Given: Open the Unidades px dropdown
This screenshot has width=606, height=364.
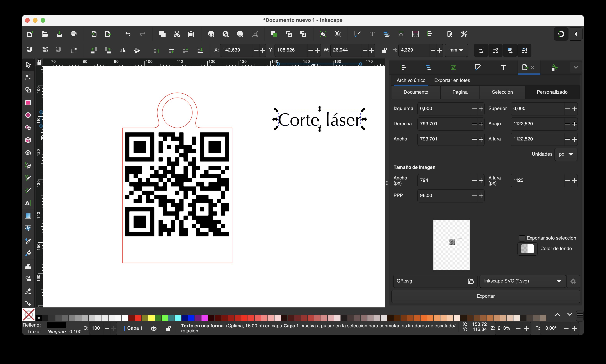Looking at the screenshot, I should pyautogui.click(x=566, y=154).
